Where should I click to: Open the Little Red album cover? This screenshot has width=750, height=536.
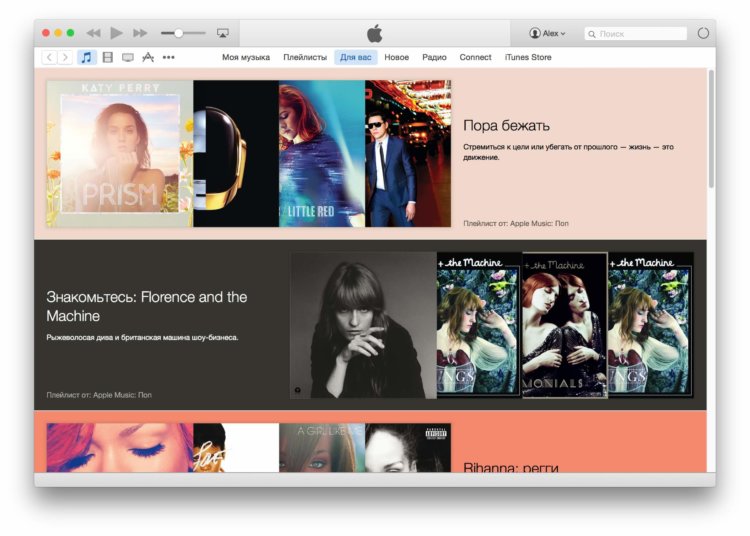322,153
